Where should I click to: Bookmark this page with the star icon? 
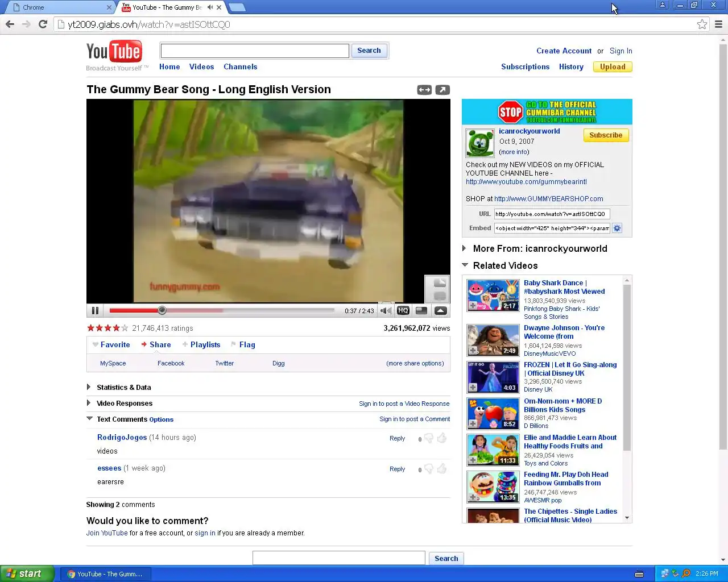[702, 24]
